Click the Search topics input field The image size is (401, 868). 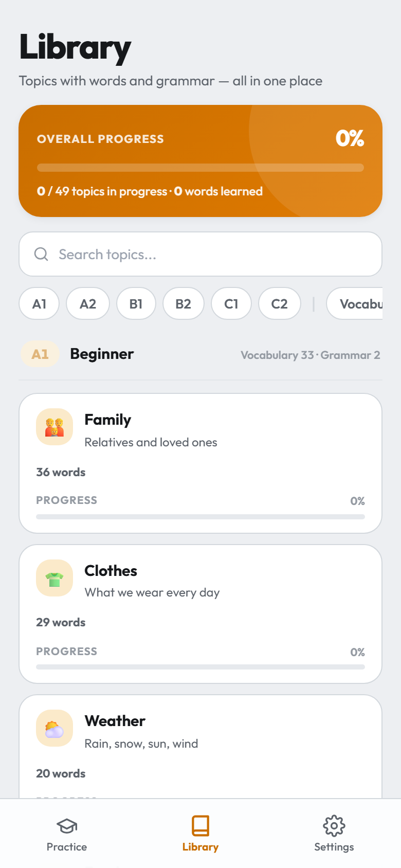point(200,254)
